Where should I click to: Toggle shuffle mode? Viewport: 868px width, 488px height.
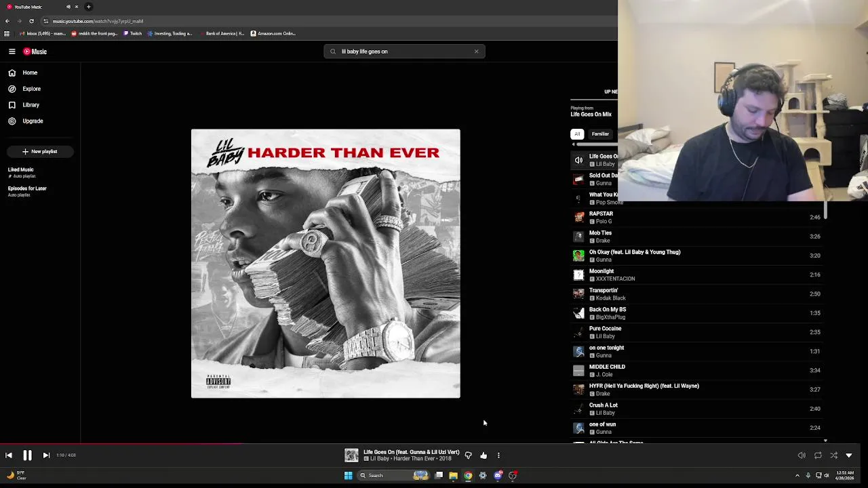[833, 455]
